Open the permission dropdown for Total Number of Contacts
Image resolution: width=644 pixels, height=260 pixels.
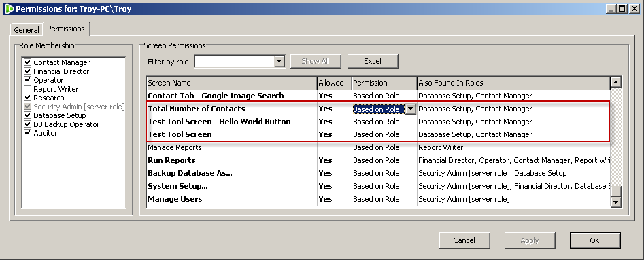(410, 109)
